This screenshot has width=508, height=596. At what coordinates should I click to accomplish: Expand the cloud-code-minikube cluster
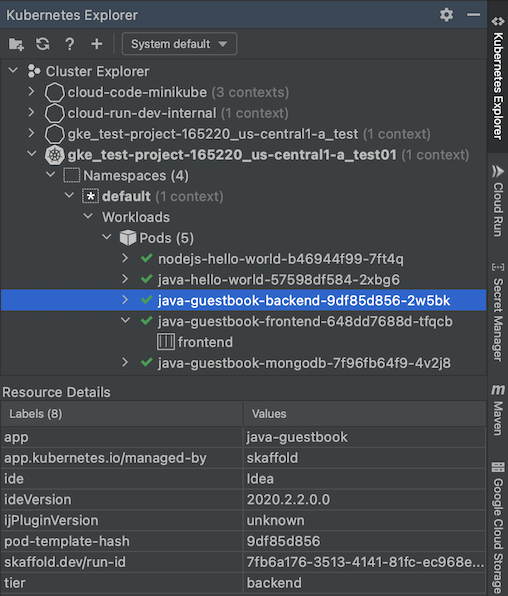point(32,92)
